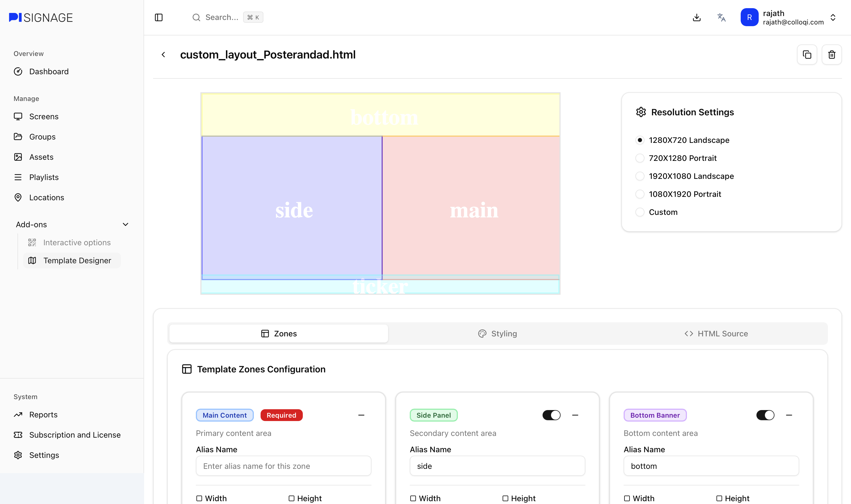Choose the Custom resolution option

pos(640,212)
